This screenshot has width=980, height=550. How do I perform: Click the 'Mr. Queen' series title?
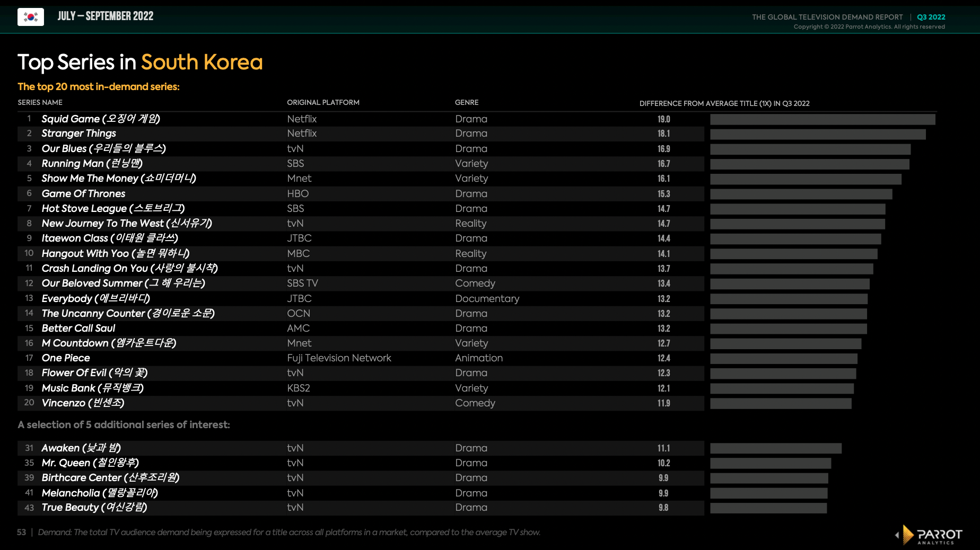tap(90, 463)
